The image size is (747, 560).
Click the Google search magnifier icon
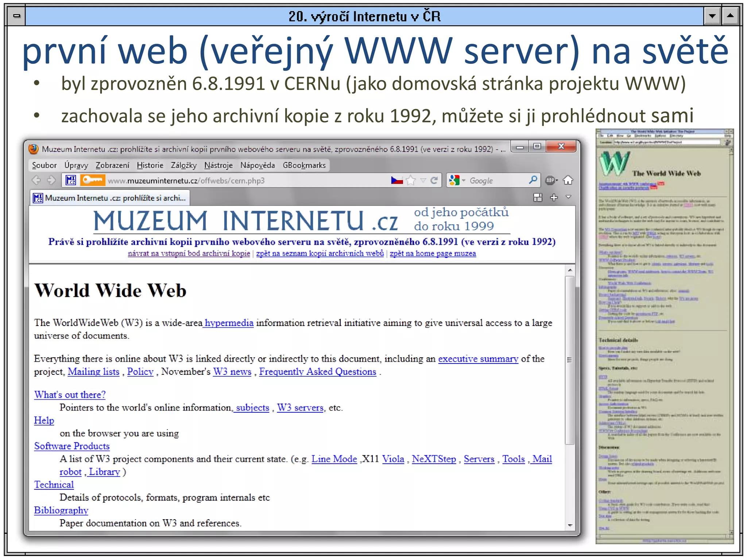click(533, 180)
